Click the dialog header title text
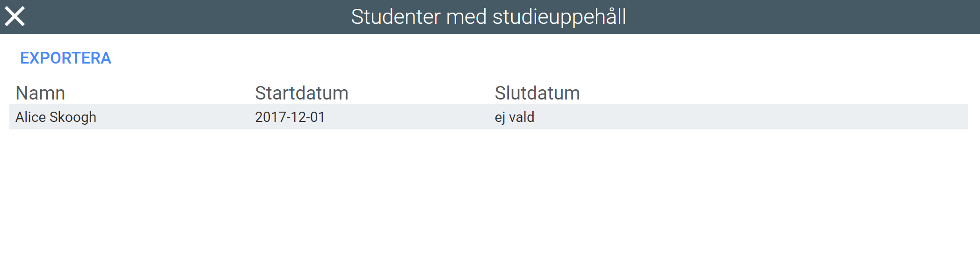This screenshot has width=980, height=278. click(488, 17)
